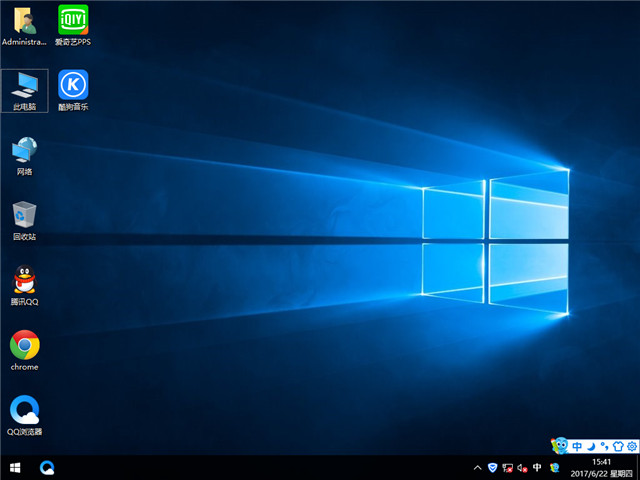Select the Network (网络) desktop icon
This screenshot has height=480, width=640.
(24, 156)
